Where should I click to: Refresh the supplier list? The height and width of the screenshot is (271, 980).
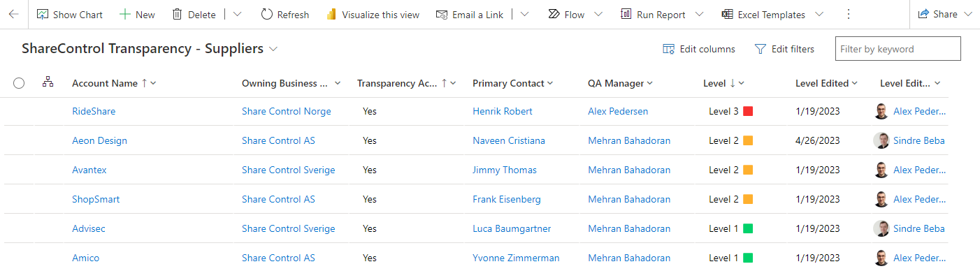tap(284, 15)
